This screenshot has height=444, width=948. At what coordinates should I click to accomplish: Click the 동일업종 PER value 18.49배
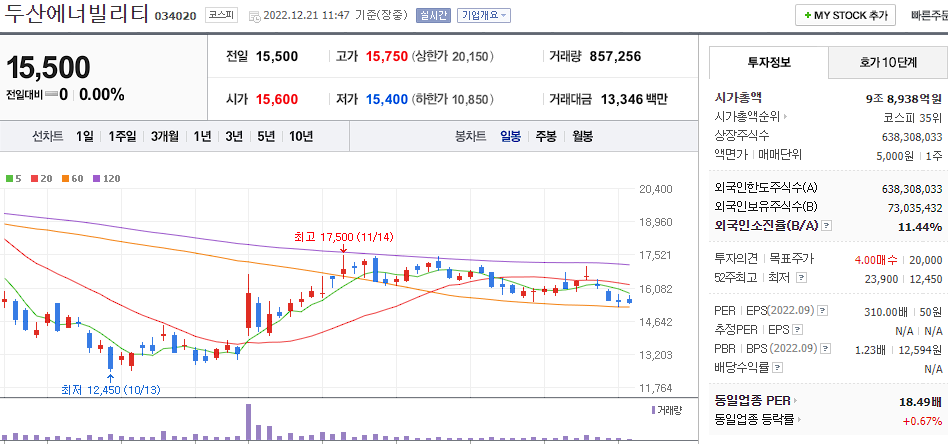pos(921,400)
